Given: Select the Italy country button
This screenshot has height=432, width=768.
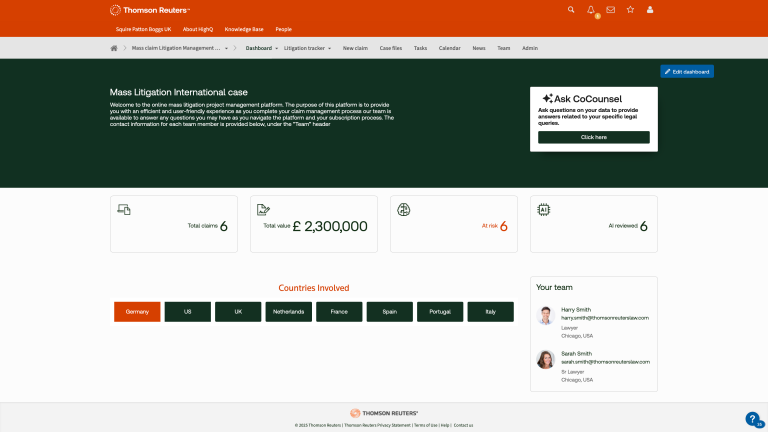Looking at the screenshot, I should [490, 312].
